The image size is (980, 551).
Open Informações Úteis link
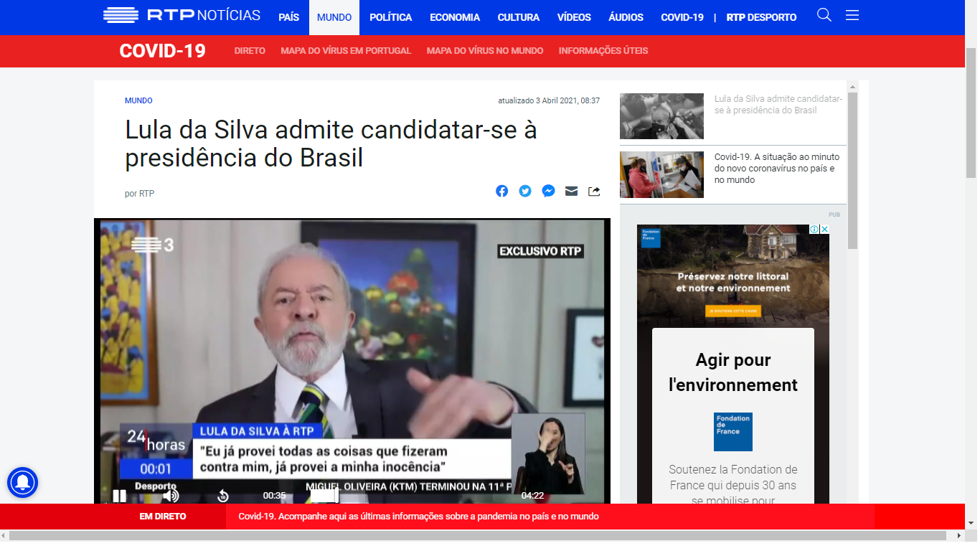[603, 51]
